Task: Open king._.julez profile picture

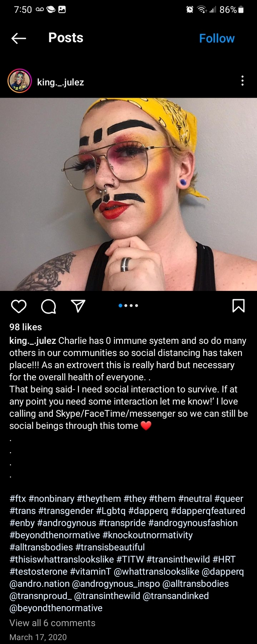Action: click(x=19, y=81)
